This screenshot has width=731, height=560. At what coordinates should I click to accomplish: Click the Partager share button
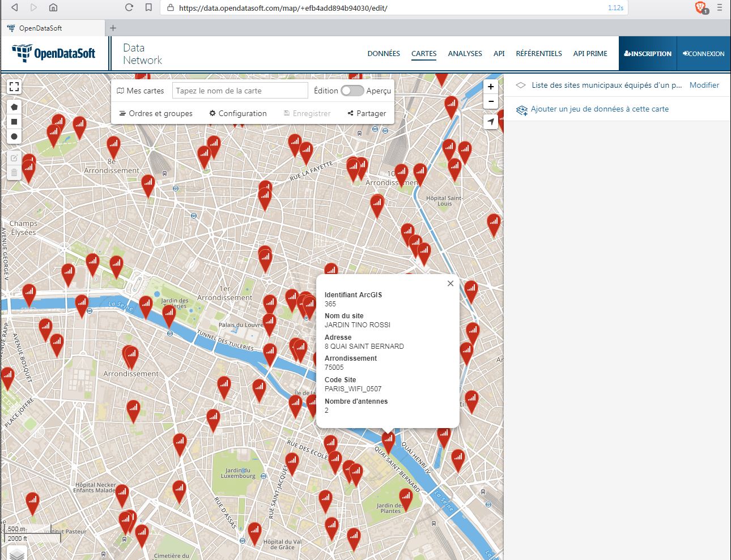click(x=367, y=113)
